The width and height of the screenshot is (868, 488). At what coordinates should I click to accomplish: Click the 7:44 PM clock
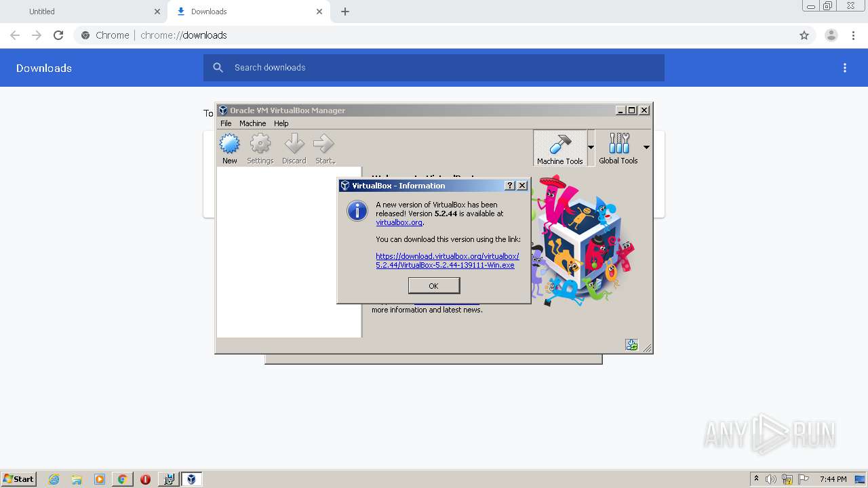[833, 479]
